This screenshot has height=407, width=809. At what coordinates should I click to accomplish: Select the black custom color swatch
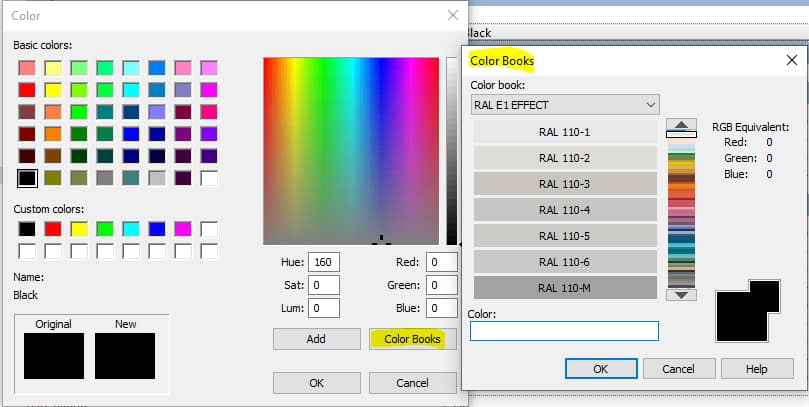(27, 229)
